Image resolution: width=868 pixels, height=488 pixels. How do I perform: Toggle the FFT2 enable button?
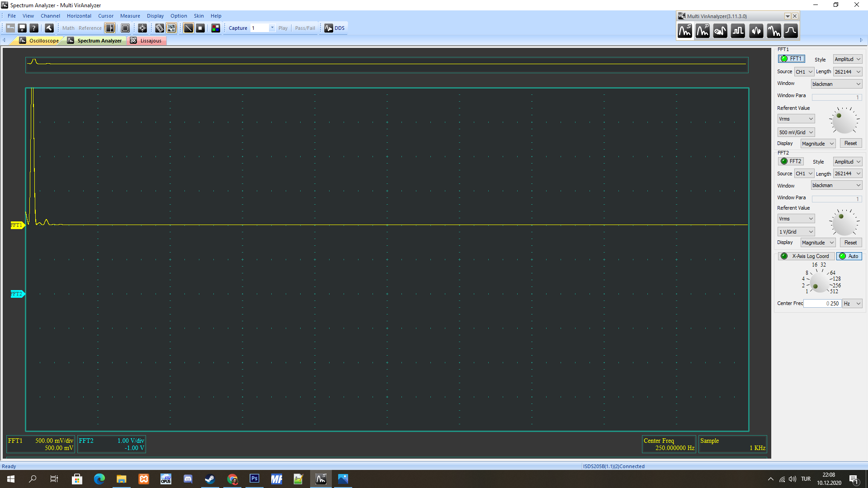[x=791, y=161]
